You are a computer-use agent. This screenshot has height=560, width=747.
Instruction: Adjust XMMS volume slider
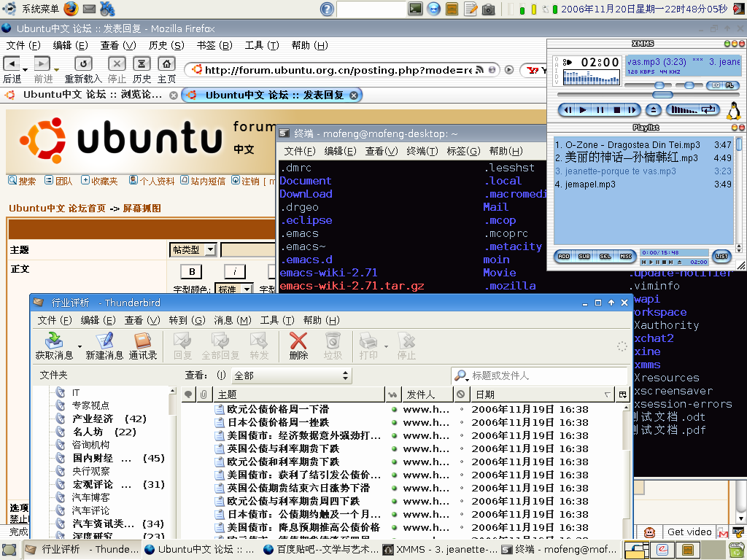[647, 85]
